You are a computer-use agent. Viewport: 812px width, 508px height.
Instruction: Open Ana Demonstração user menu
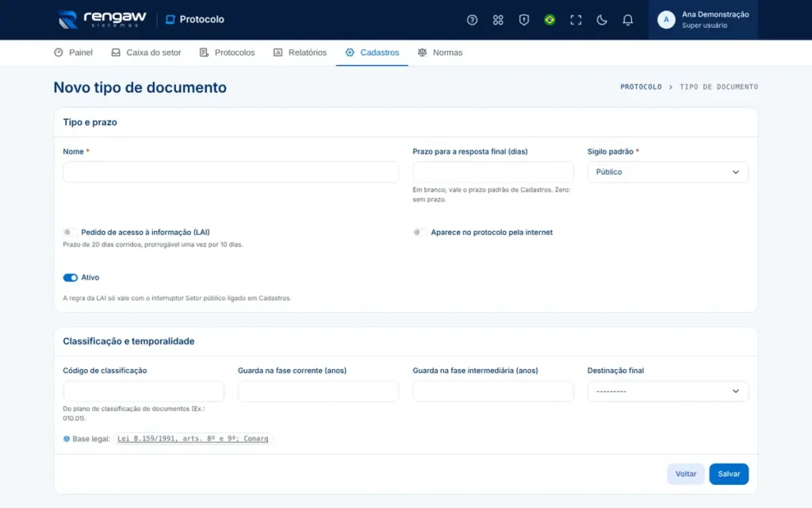[x=703, y=20]
